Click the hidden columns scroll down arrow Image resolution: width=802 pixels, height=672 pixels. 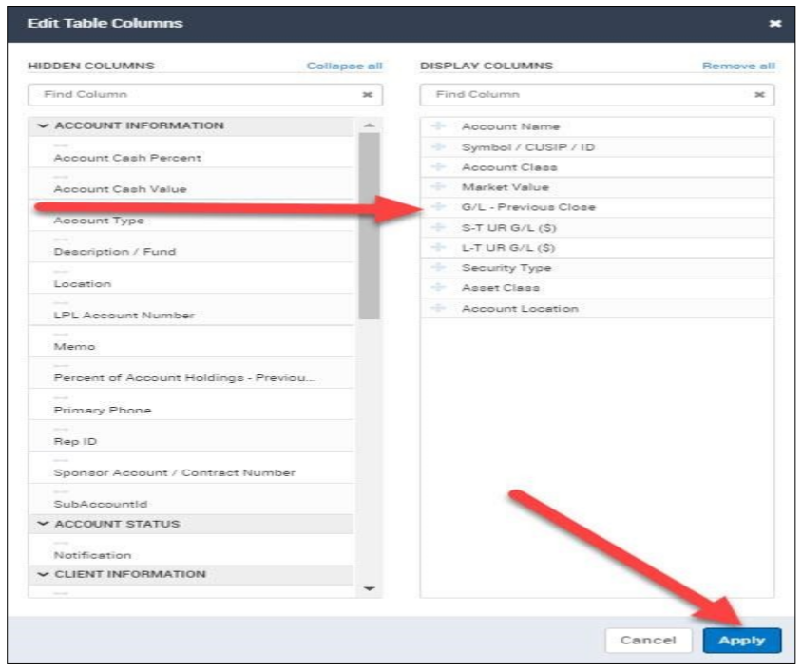click(x=370, y=589)
